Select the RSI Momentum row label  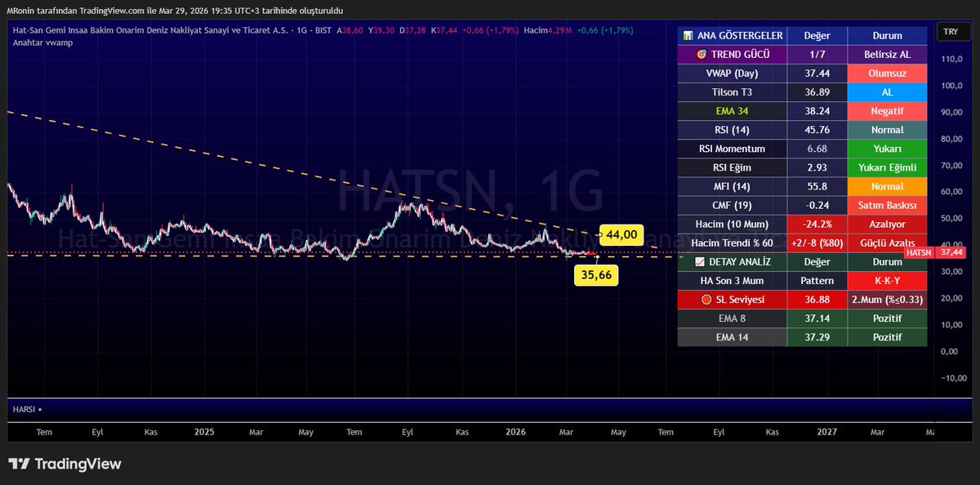pos(733,149)
